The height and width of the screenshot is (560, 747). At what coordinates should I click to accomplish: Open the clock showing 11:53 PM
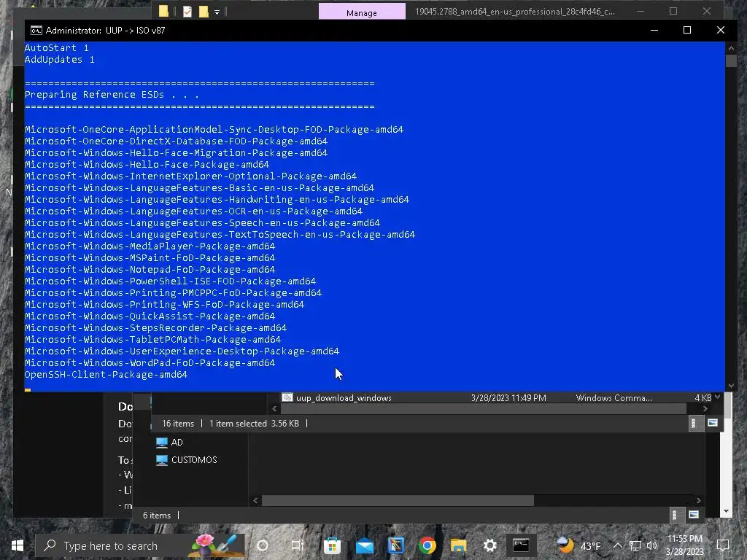coord(684,545)
